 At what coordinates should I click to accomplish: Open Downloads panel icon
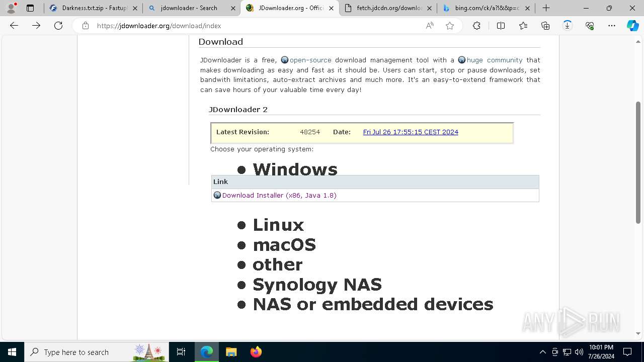(568, 26)
